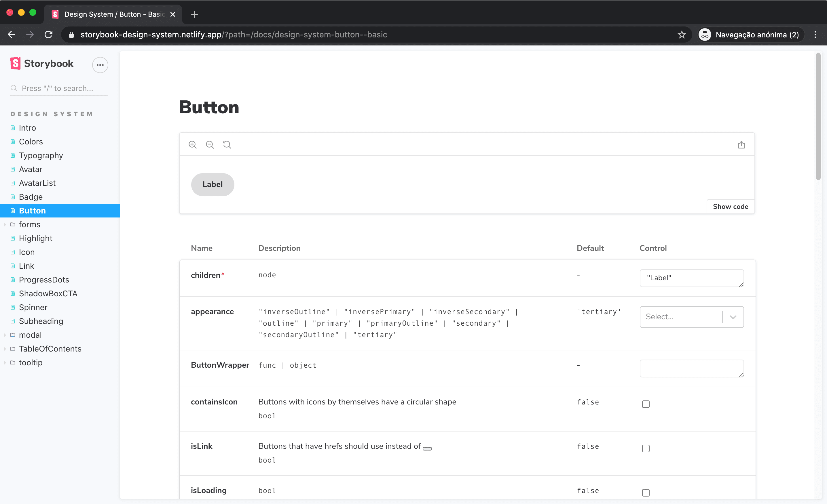Open the Icon docs page
Screen dimensions: 827x504
point(27,252)
